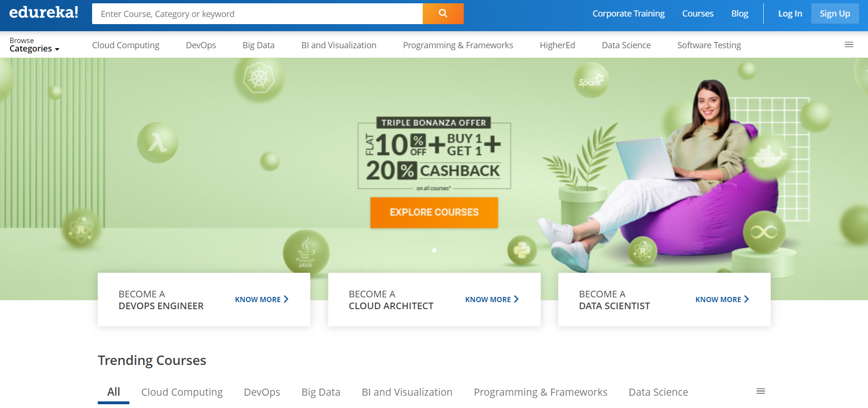This screenshot has width=868, height=408.
Task: Click the Python icon bubble on the banner
Action: 522,250
